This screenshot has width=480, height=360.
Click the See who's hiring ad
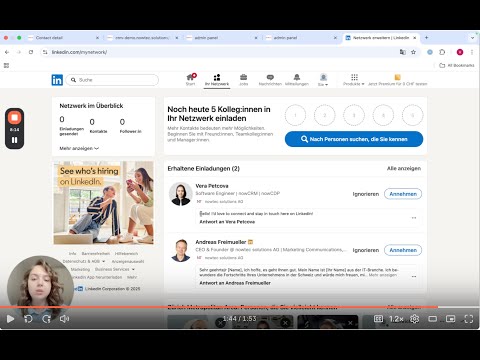pyautogui.click(x=103, y=203)
